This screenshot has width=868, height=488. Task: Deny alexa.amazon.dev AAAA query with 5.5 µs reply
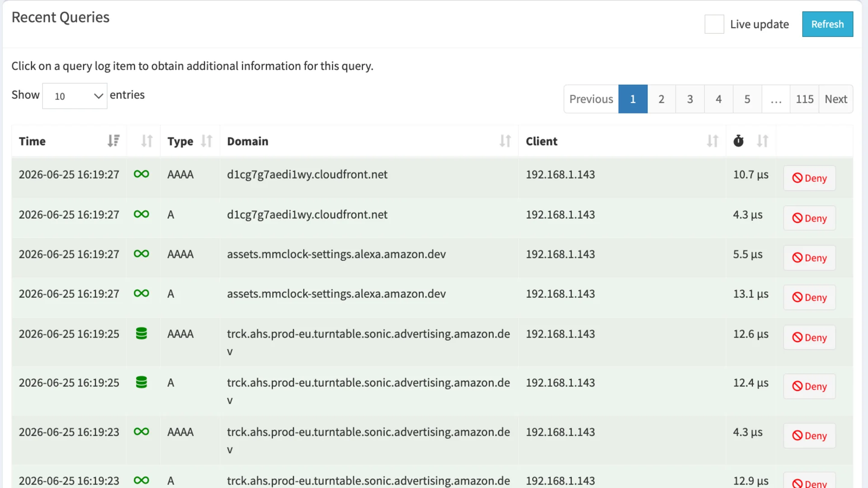pos(809,258)
